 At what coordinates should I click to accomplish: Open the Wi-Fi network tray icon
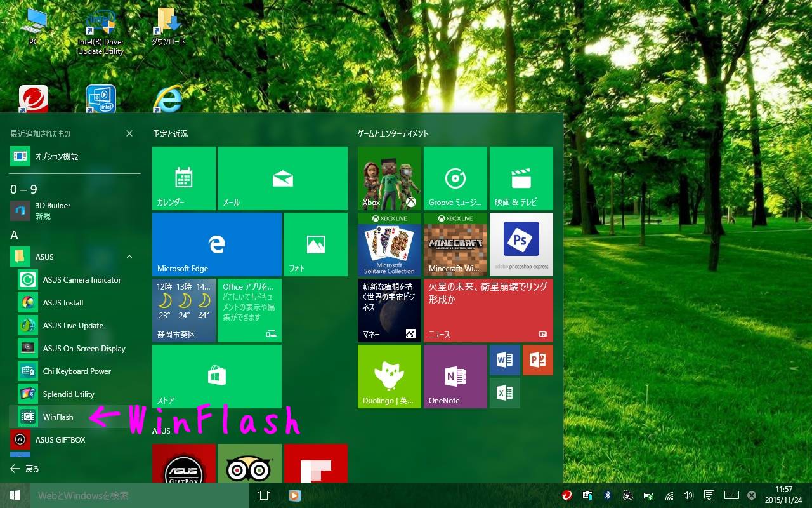669,495
